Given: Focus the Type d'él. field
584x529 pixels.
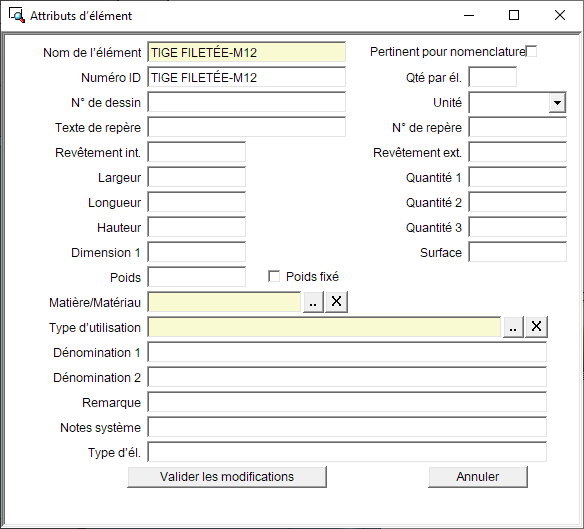Looking at the screenshot, I should 347,452.
